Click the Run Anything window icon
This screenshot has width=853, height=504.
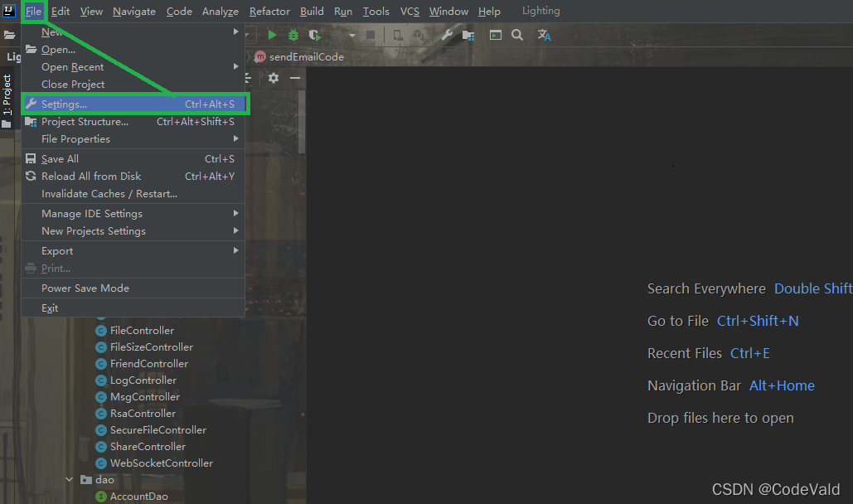[x=496, y=36]
